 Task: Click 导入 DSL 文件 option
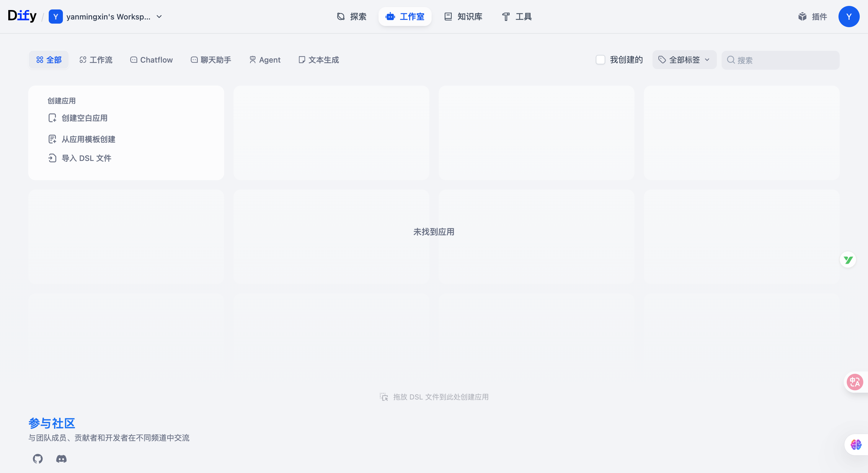[86, 158]
